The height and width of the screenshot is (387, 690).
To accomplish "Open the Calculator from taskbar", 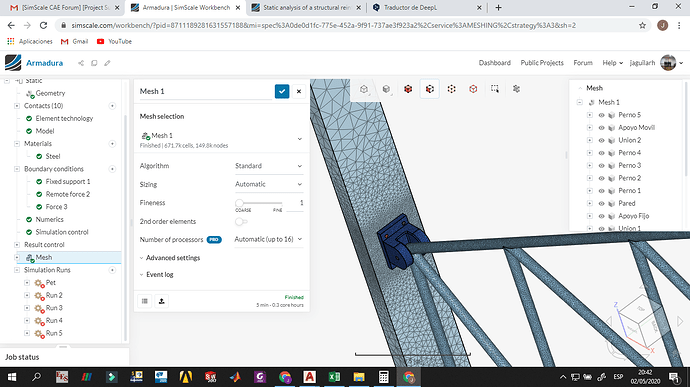I will [x=383, y=377].
